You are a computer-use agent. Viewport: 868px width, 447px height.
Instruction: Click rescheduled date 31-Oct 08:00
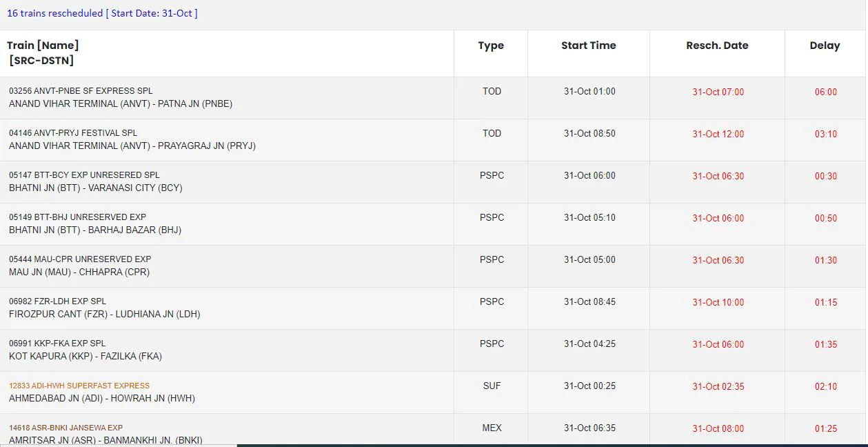click(x=718, y=428)
